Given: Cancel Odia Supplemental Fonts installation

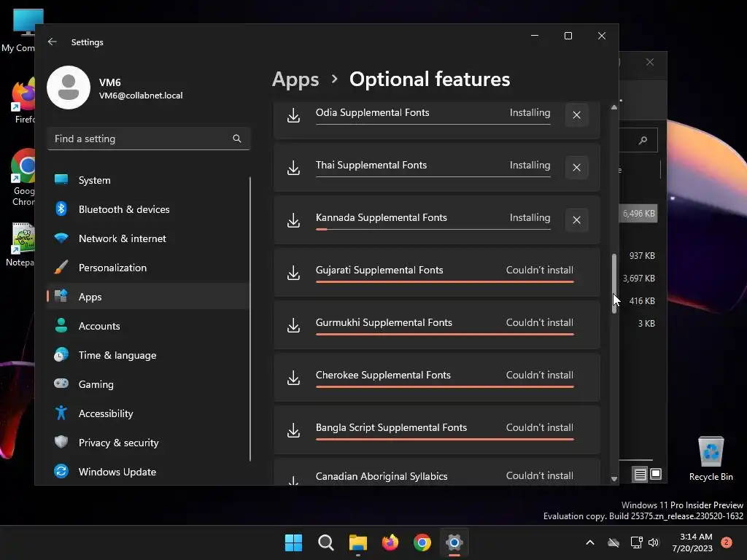Looking at the screenshot, I should [x=576, y=115].
